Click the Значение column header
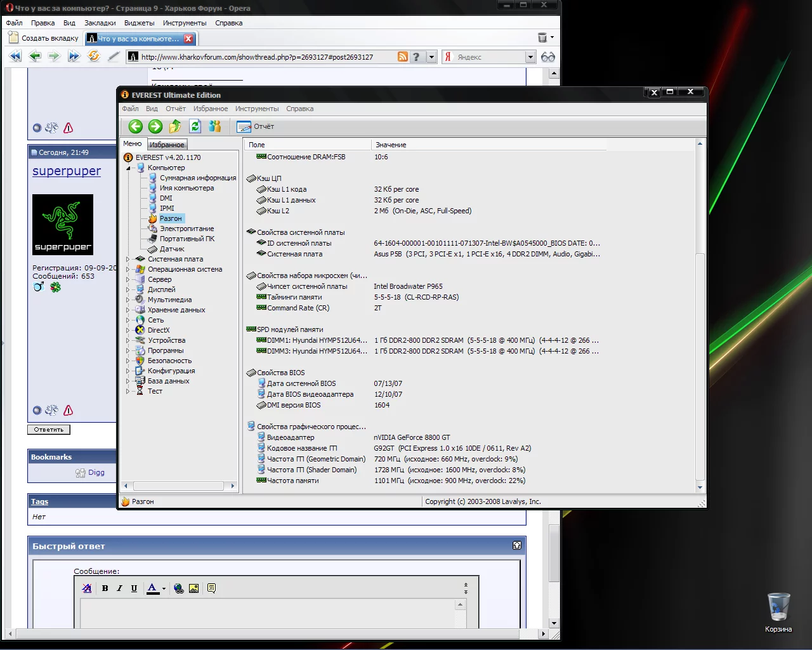Image resolution: width=812 pixels, height=650 pixels. (488, 145)
